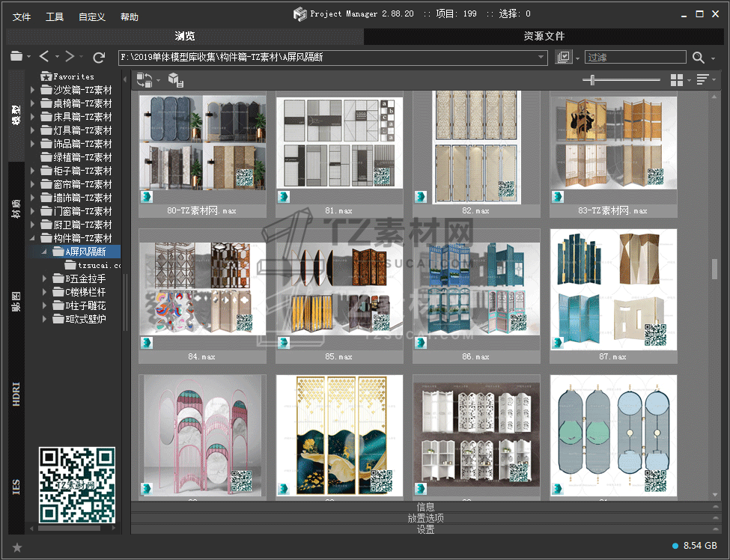730x560 pixels.
Task: Expand the 信息 panel
Action: [x=425, y=507]
